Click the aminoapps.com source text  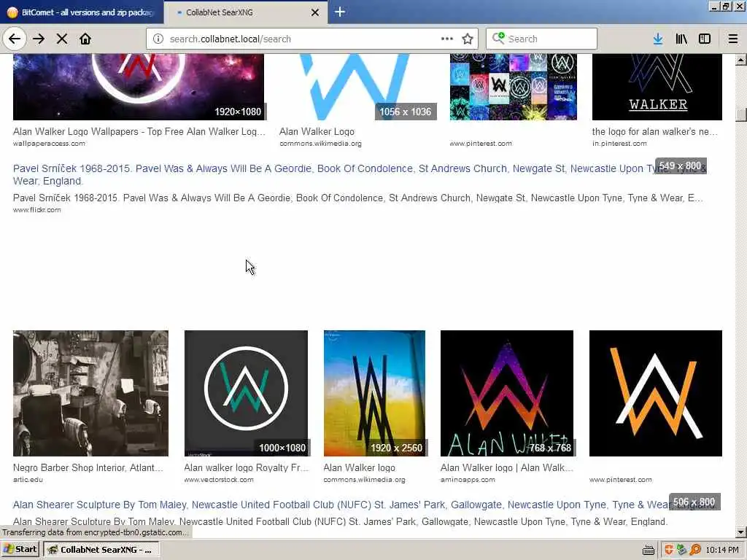[468, 480]
